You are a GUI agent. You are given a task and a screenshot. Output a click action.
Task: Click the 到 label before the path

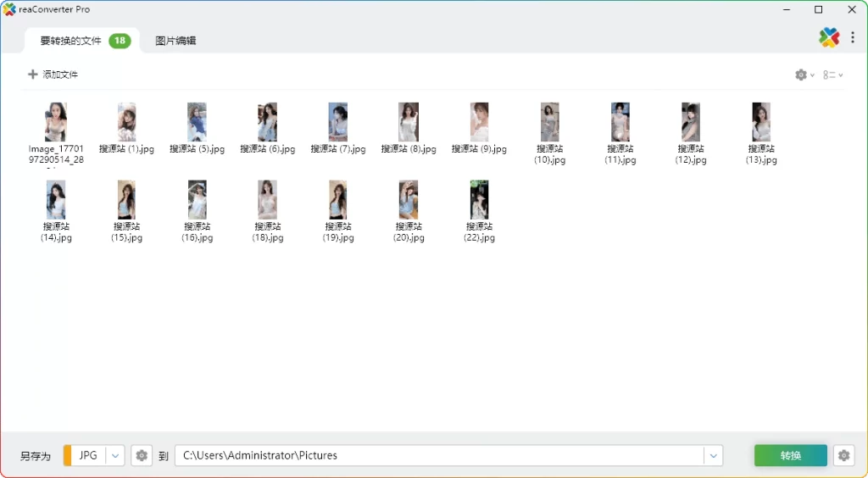(164, 456)
